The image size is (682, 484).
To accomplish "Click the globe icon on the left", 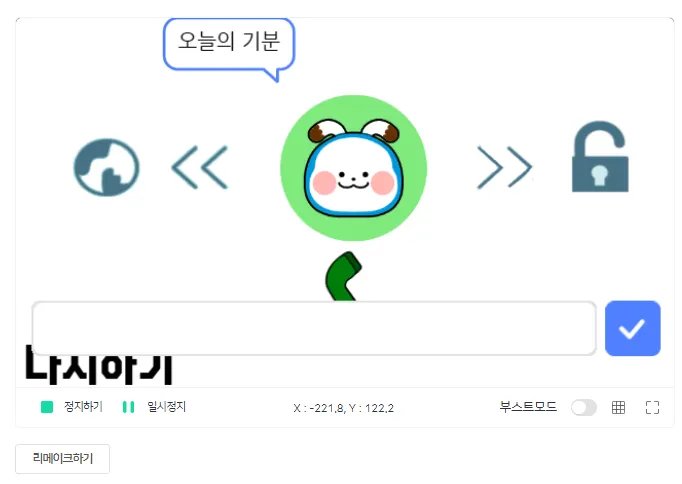I will click(106, 167).
